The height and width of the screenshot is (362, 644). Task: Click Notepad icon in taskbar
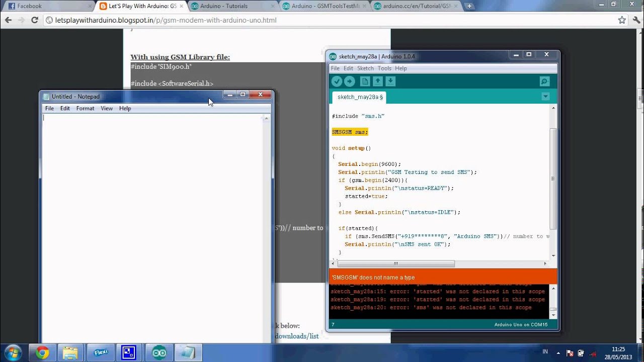[188, 353]
